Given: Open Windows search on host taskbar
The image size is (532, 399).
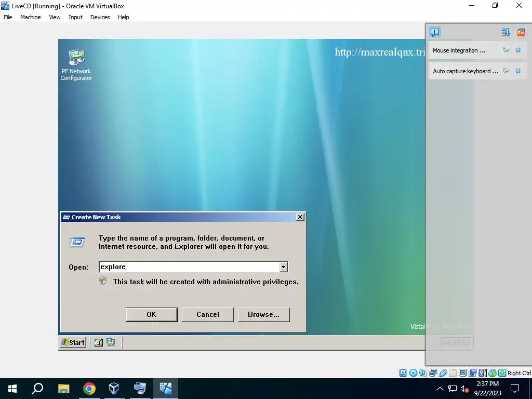Looking at the screenshot, I should [37, 389].
